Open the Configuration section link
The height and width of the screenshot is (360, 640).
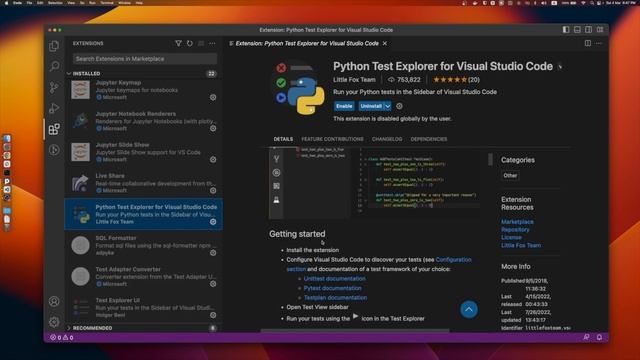click(x=453, y=260)
